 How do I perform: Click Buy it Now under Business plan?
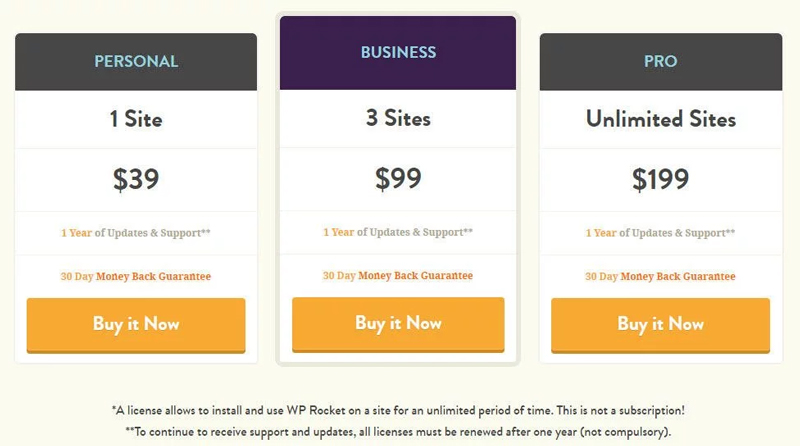398,325
